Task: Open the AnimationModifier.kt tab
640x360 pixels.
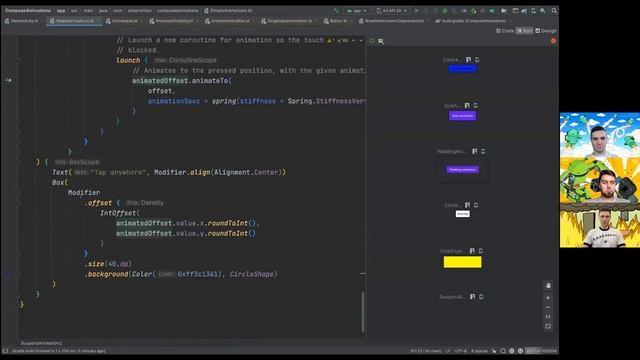Action: (x=230, y=21)
